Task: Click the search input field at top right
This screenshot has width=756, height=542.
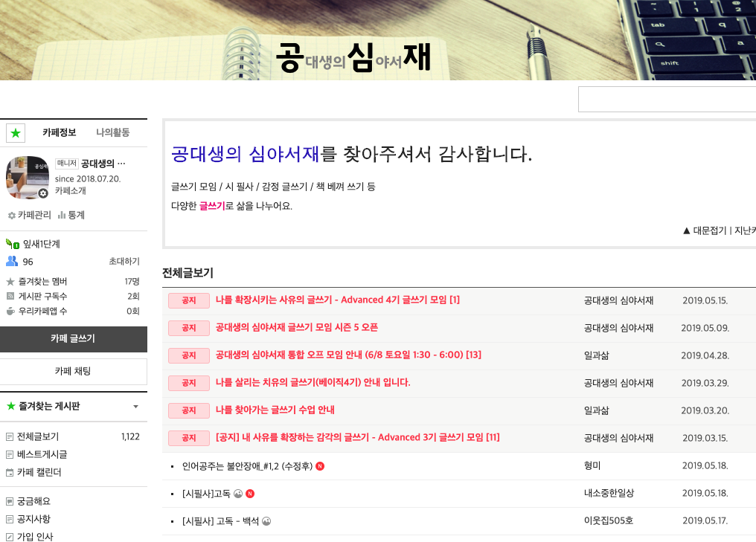Action: [670, 99]
